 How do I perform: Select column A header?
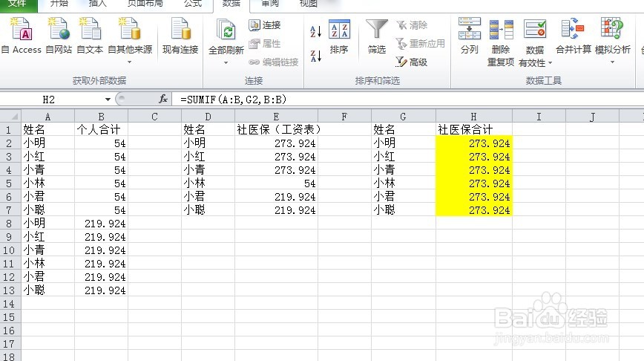(x=47, y=117)
